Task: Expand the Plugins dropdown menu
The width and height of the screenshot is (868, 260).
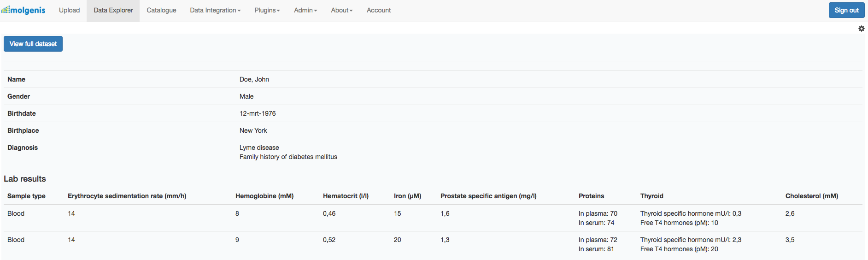Action: coord(267,10)
